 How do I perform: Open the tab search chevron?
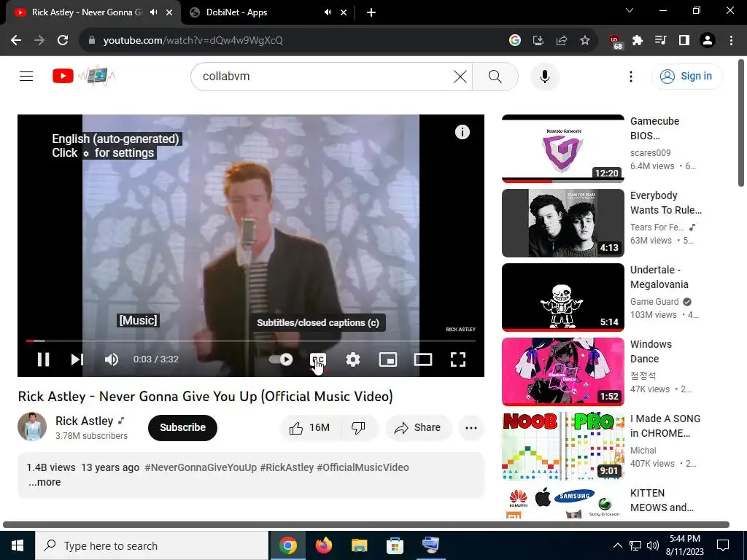(630, 10)
